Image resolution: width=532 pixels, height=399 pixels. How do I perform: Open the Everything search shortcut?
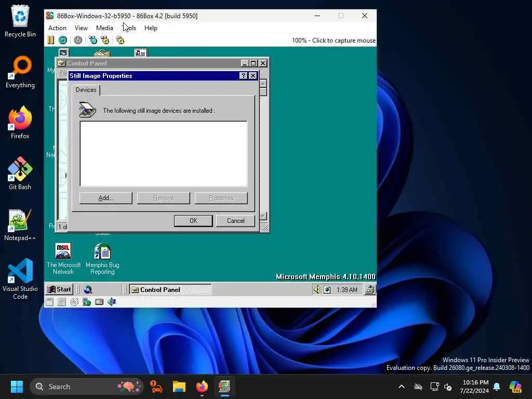point(20,72)
